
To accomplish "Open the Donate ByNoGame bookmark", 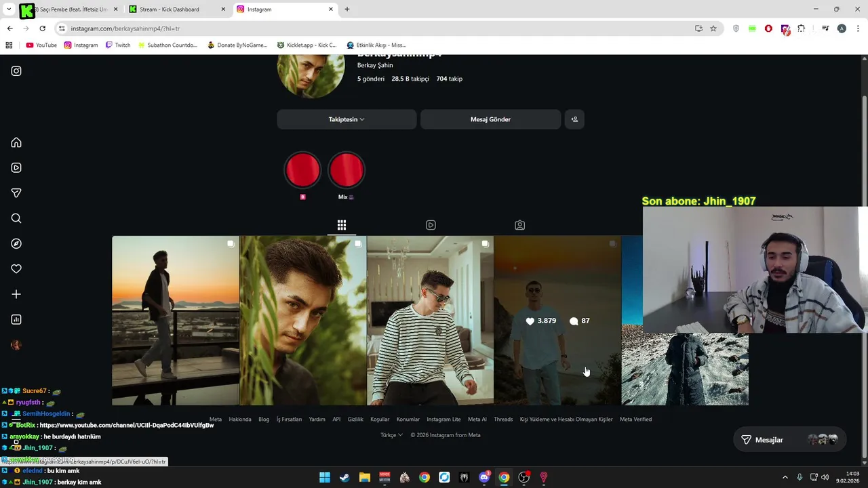I will point(237,45).
